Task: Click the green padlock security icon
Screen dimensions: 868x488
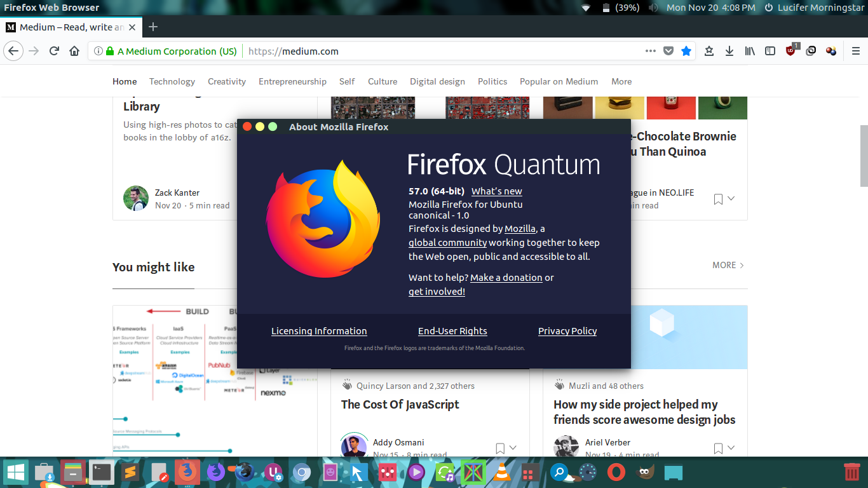Action: click(x=110, y=51)
